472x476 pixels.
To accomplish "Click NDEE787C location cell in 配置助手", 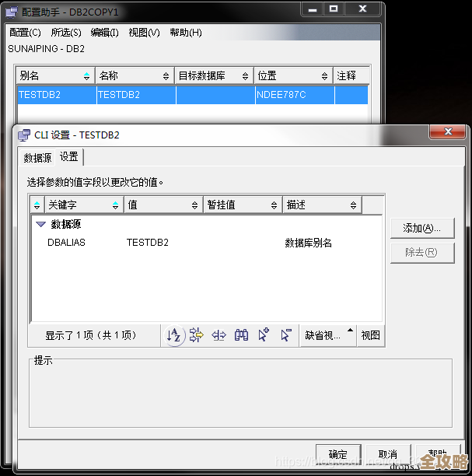I will pos(295,95).
